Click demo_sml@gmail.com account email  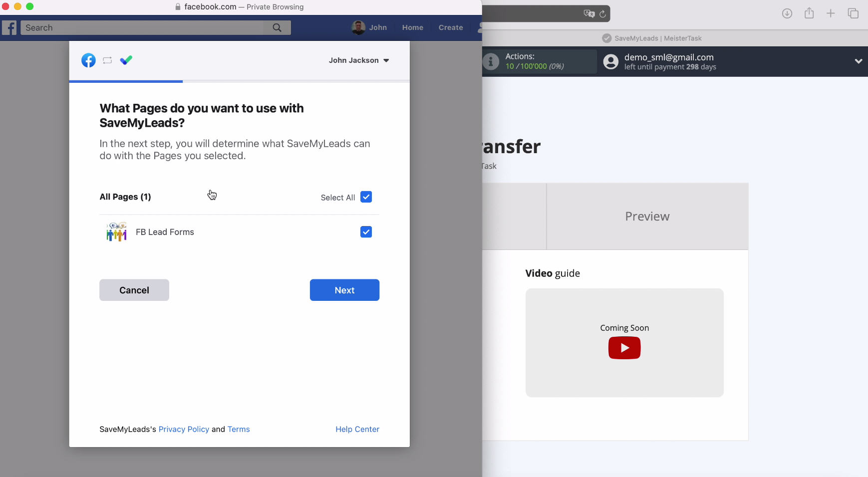[x=669, y=57]
